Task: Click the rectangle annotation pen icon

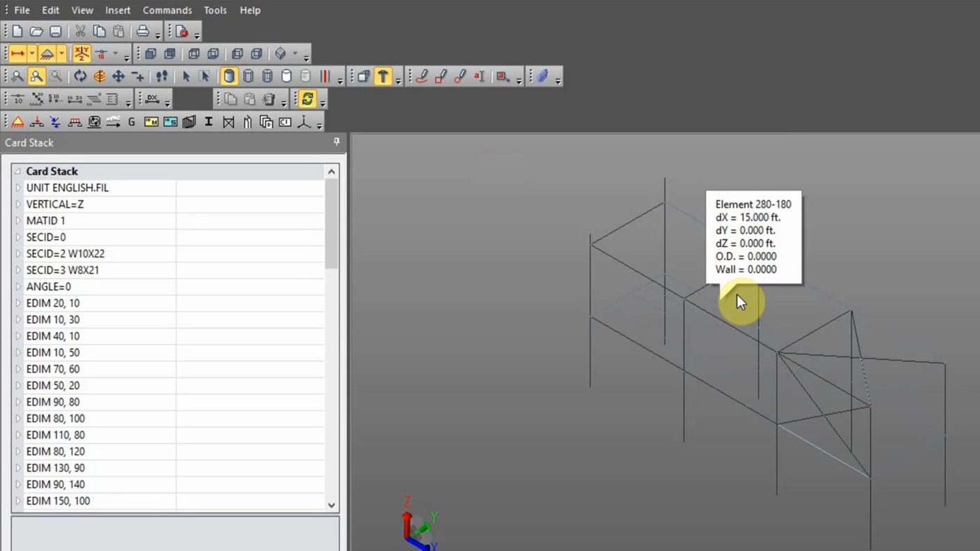Action: (440, 76)
